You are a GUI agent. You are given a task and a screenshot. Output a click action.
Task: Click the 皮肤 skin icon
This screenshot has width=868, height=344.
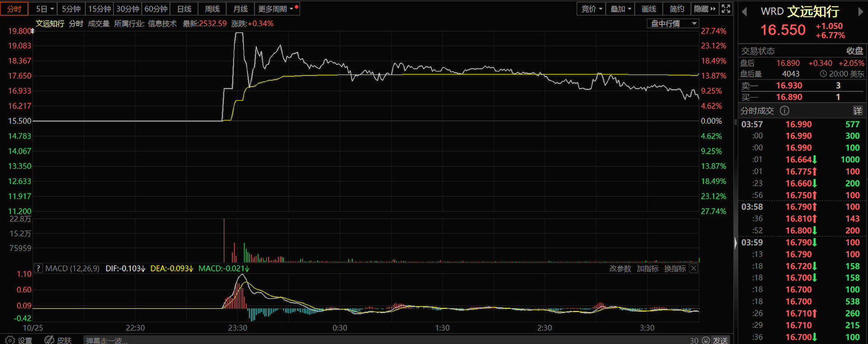[49, 340]
